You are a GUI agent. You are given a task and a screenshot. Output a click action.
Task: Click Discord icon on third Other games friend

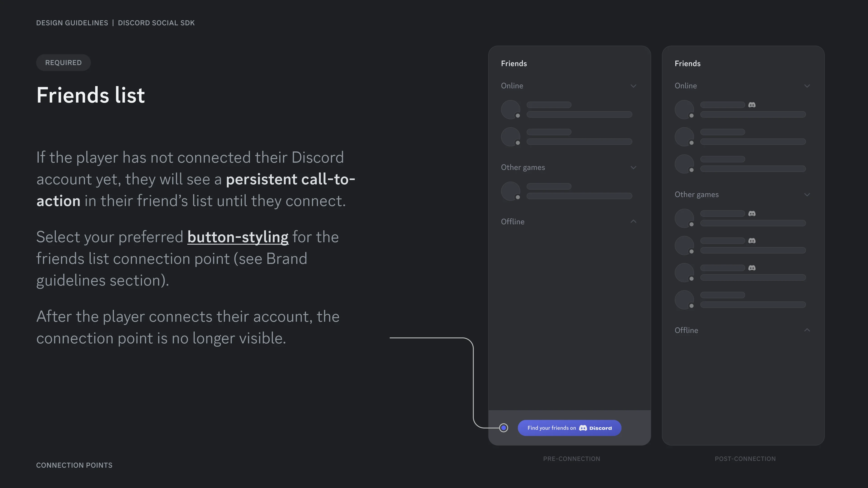pos(752,268)
